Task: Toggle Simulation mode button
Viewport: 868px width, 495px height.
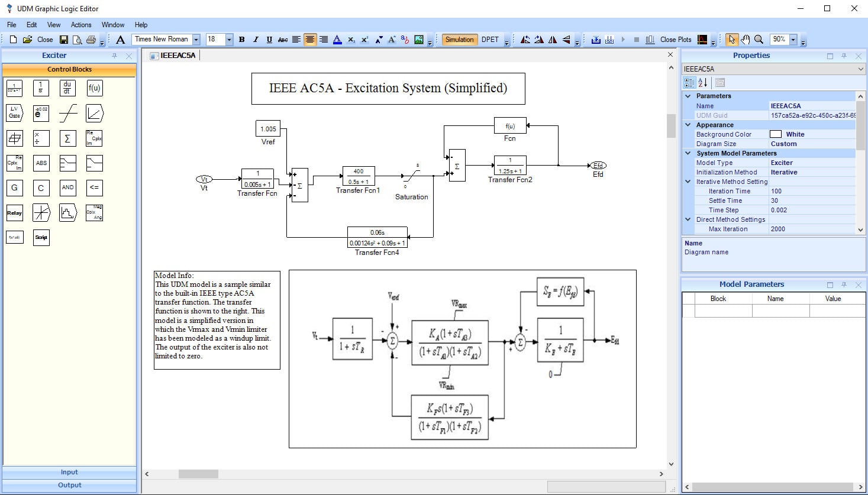Action: click(x=459, y=40)
